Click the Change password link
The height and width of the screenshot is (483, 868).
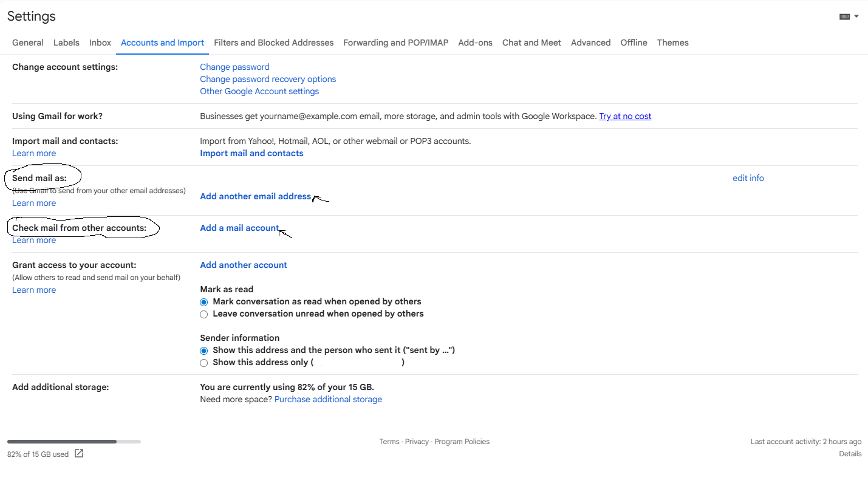[234, 67]
